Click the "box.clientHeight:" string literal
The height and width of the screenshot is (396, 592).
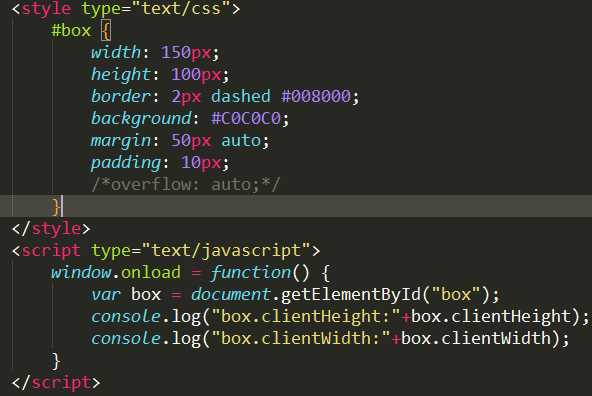306,316
